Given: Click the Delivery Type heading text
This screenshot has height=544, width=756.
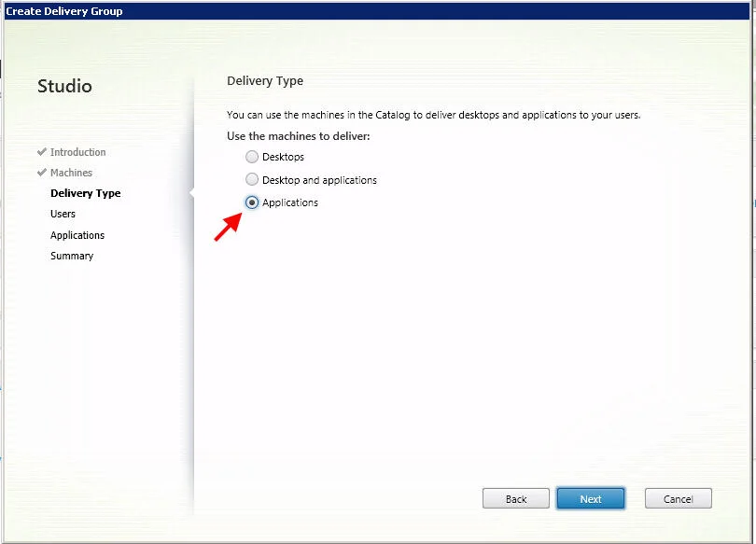Looking at the screenshot, I should (x=265, y=81).
